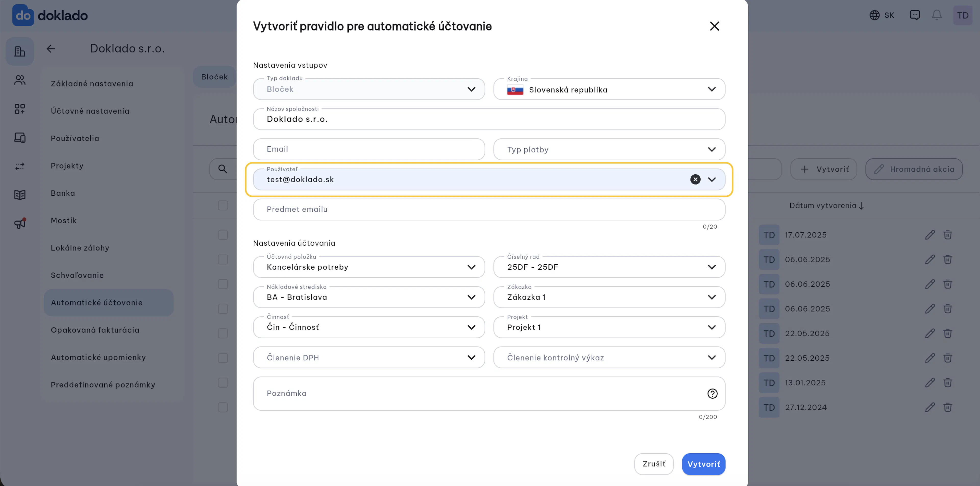
Task: Edit the rule dated 27.12.2024
Action: pos(929,407)
